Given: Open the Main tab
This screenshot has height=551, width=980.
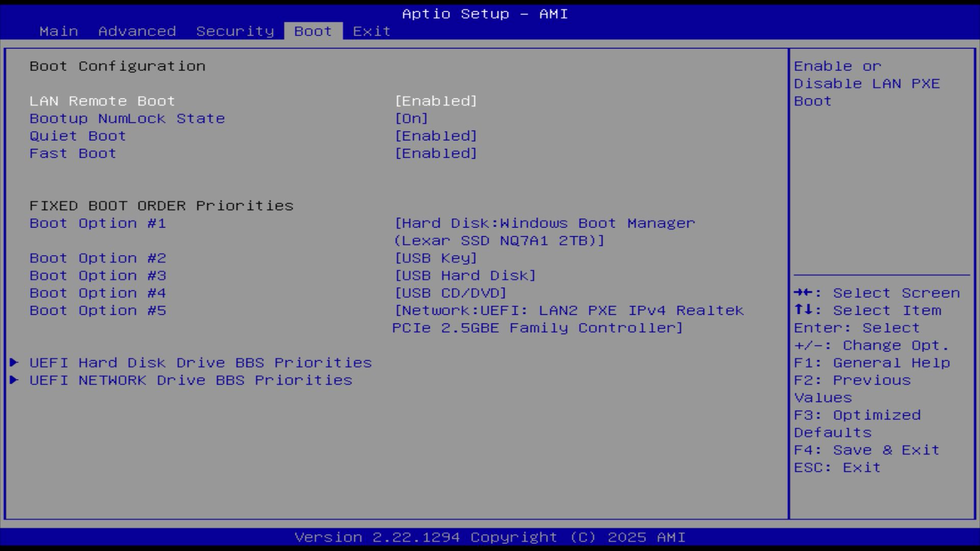Looking at the screenshot, I should coord(59,31).
